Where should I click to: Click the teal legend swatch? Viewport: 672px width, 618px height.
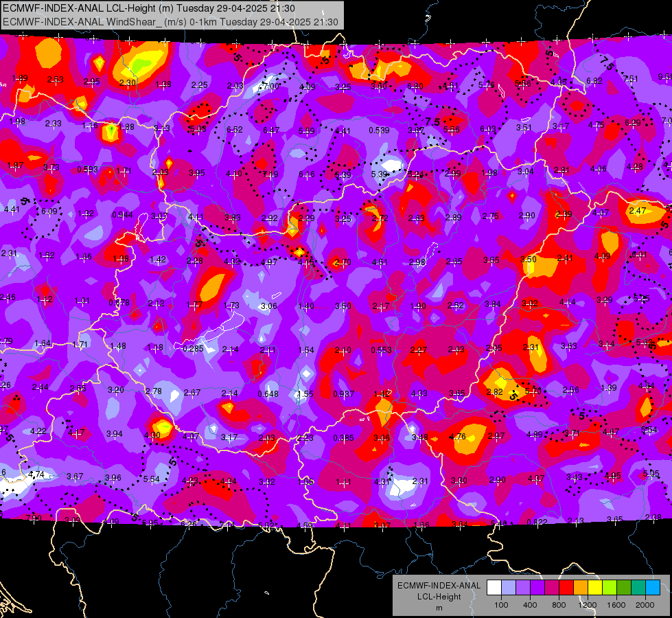coord(638,588)
